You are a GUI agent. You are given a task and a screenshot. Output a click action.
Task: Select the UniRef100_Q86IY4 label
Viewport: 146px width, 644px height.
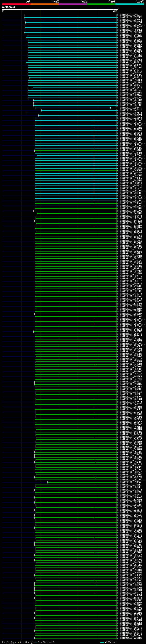[131, 231]
